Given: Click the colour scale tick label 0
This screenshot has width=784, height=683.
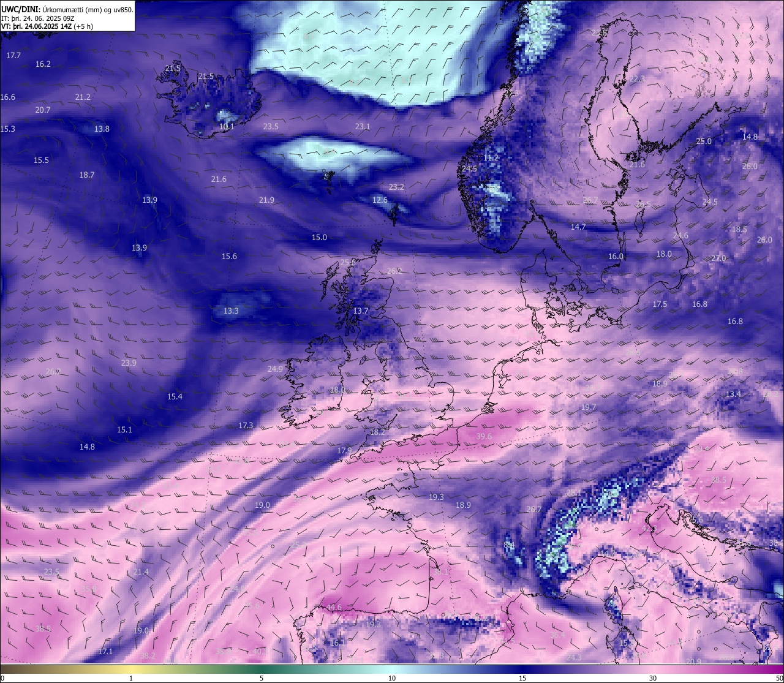Looking at the screenshot, I should (x=2, y=678).
